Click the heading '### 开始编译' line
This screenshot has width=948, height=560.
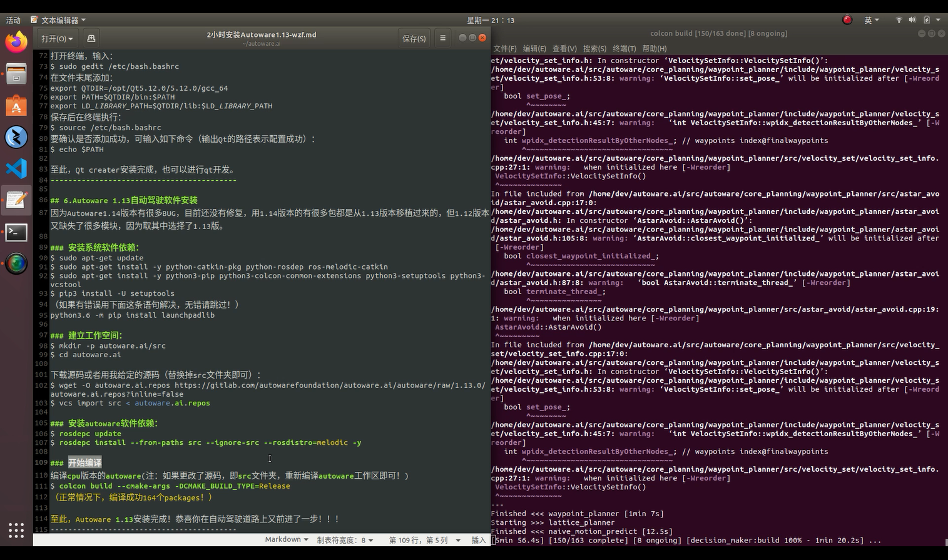(x=76, y=462)
